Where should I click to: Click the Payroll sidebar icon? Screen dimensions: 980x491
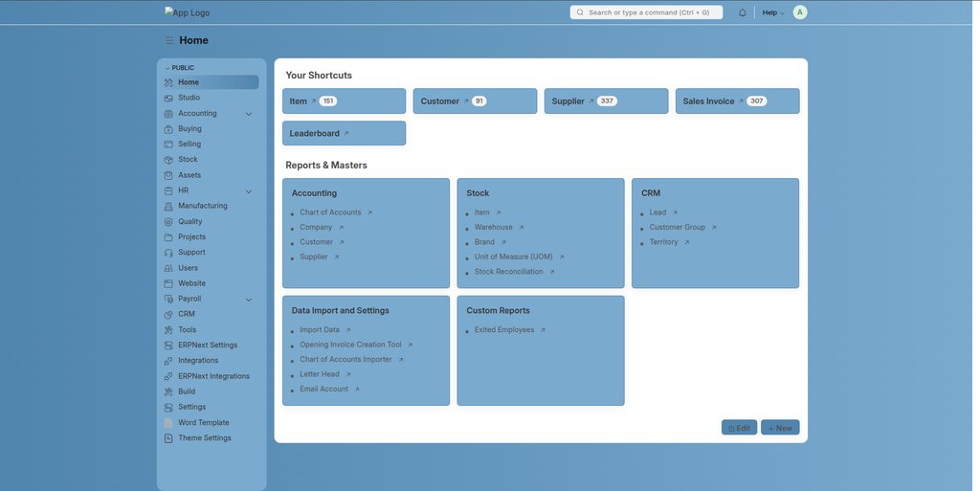(168, 300)
